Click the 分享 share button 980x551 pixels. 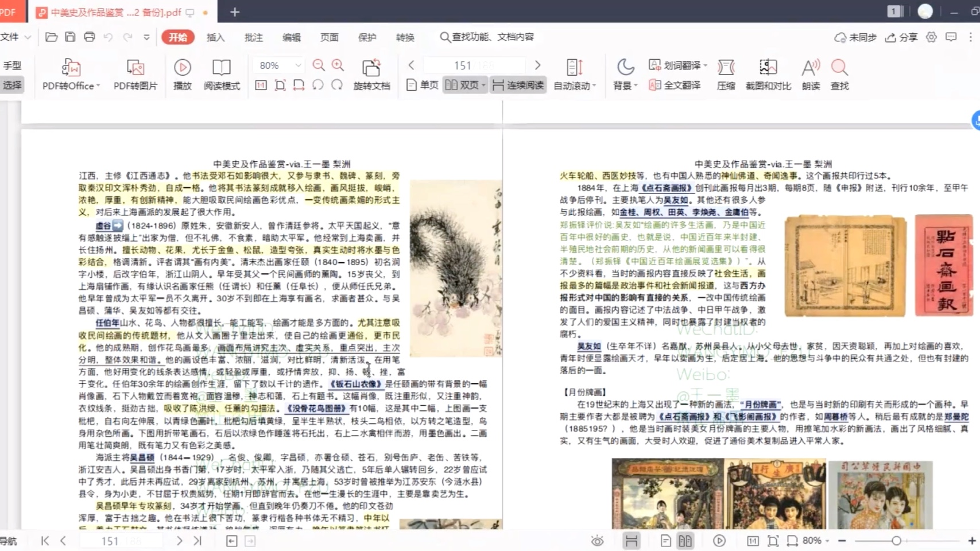(x=901, y=37)
